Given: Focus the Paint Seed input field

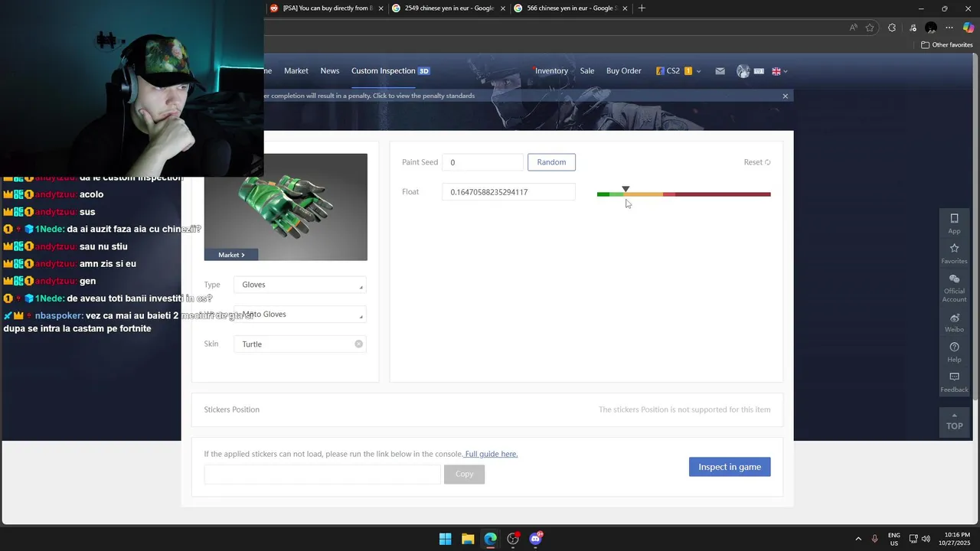Looking at the screenshot, I should (482, 162).
